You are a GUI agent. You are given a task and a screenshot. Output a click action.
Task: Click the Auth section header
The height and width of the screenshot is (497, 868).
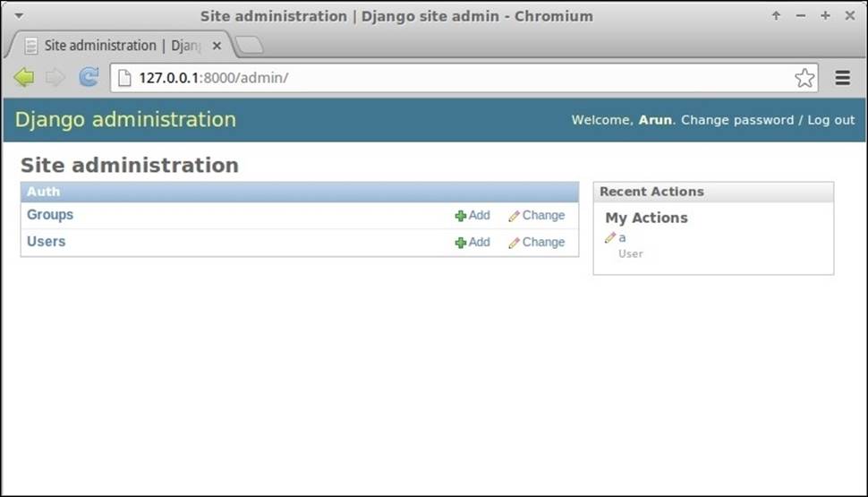pos(300,192)
